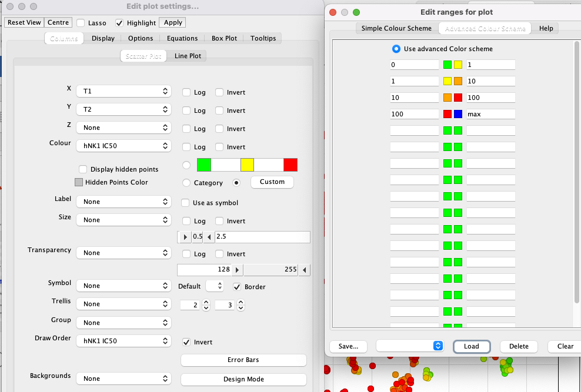Select the Use advanced Color scheme radio button
The width and height of the screenshot is (581, 392).
[396, 49]
